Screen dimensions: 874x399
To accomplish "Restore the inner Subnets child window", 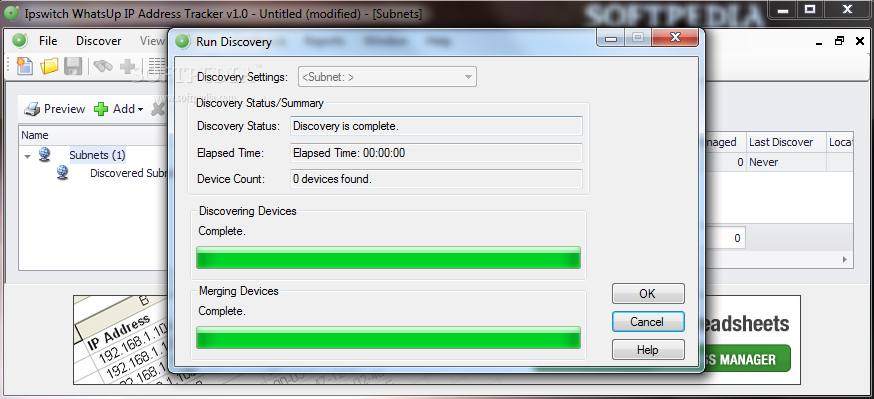I will click(x=839, y=41).
